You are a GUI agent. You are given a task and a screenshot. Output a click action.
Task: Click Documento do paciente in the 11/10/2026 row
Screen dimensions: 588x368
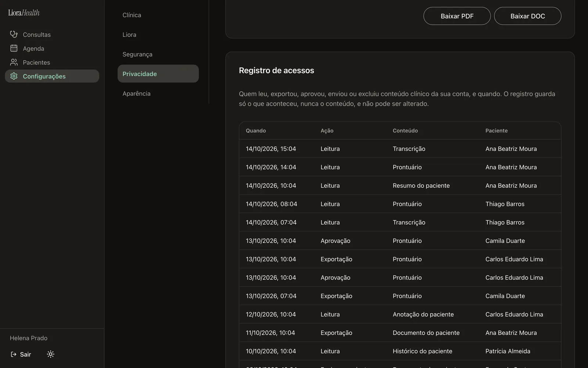pos(426,333)
